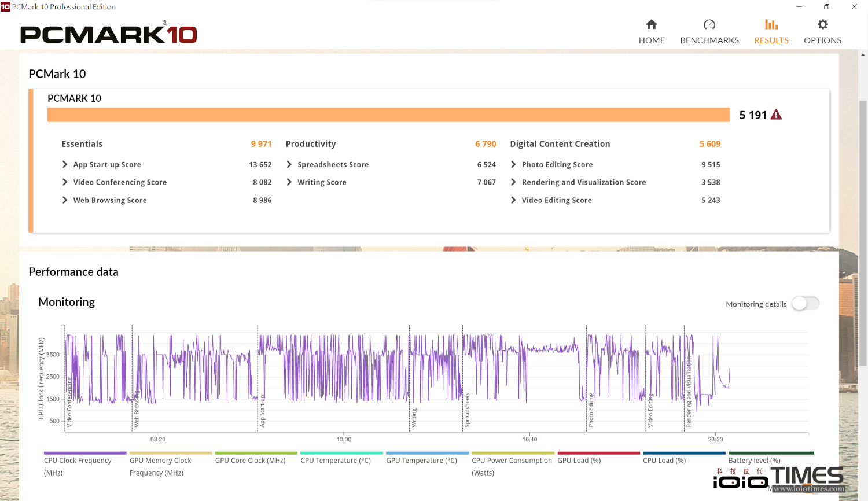Click the Digital Content Creation heading
The height and width of the screenshot is (501, 868).
tap(560, 144)
